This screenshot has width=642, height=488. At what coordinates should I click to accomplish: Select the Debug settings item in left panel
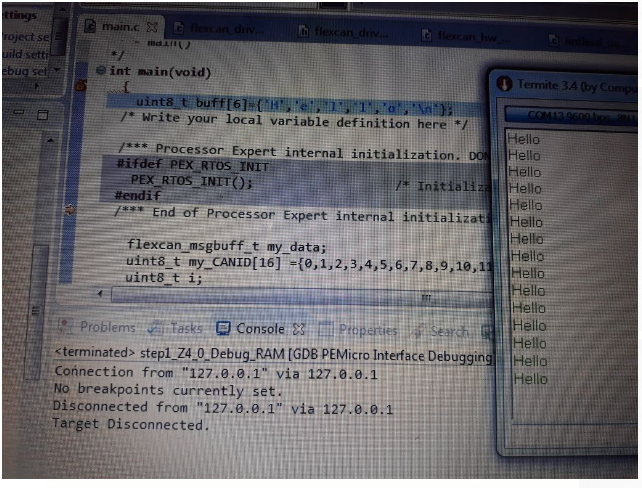tap(25, 71)
